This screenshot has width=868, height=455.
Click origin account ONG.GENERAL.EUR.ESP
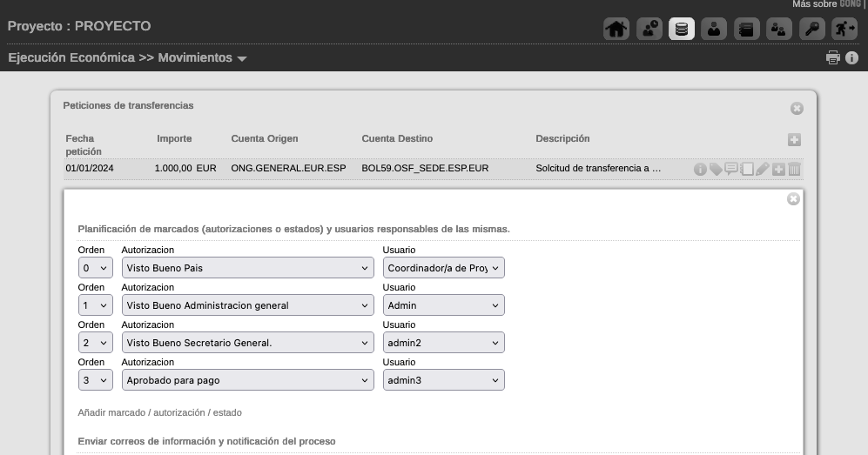point(288,168)
